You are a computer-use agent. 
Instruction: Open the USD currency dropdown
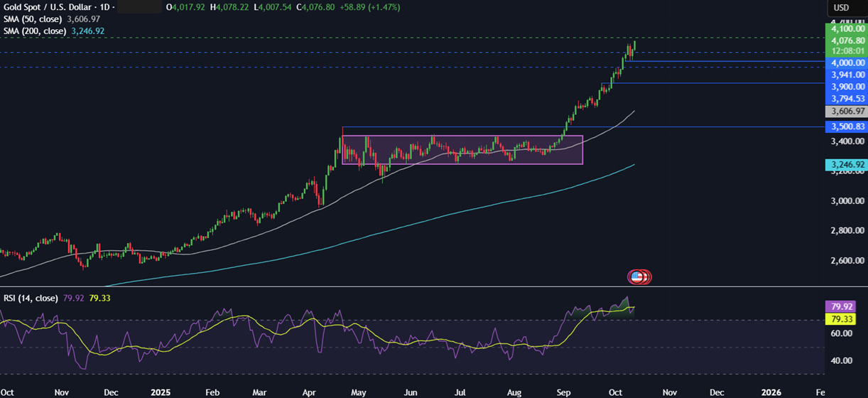[x=841, y=8]
